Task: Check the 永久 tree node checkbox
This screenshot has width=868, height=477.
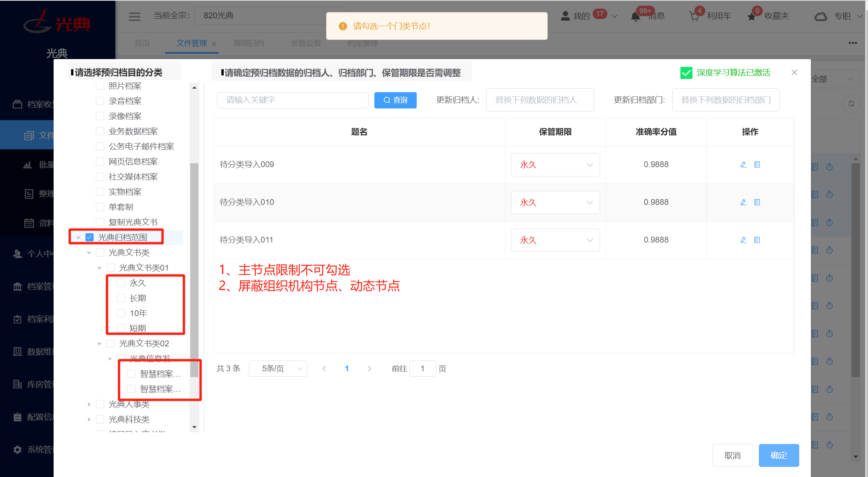Action: (121, 283)
